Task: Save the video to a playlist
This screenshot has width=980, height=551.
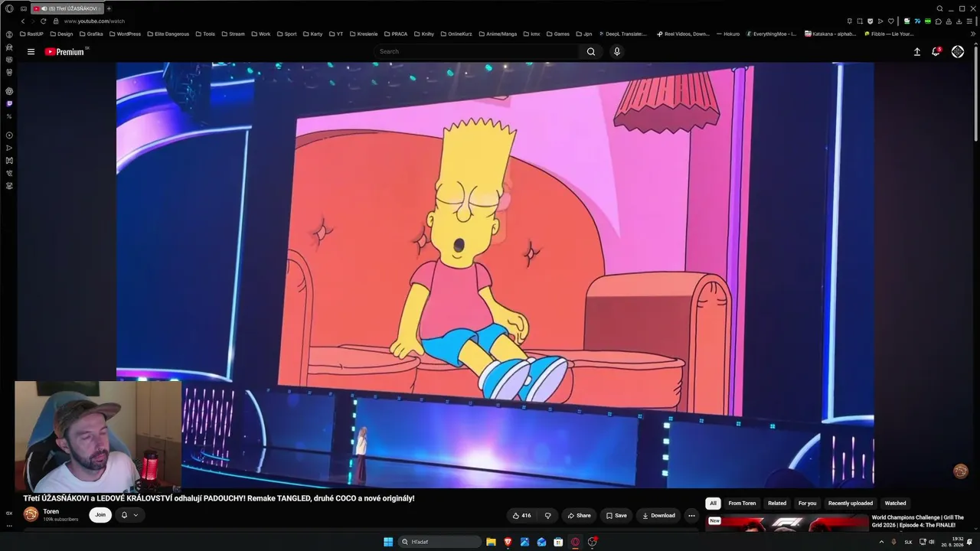Action: (616, 516)
